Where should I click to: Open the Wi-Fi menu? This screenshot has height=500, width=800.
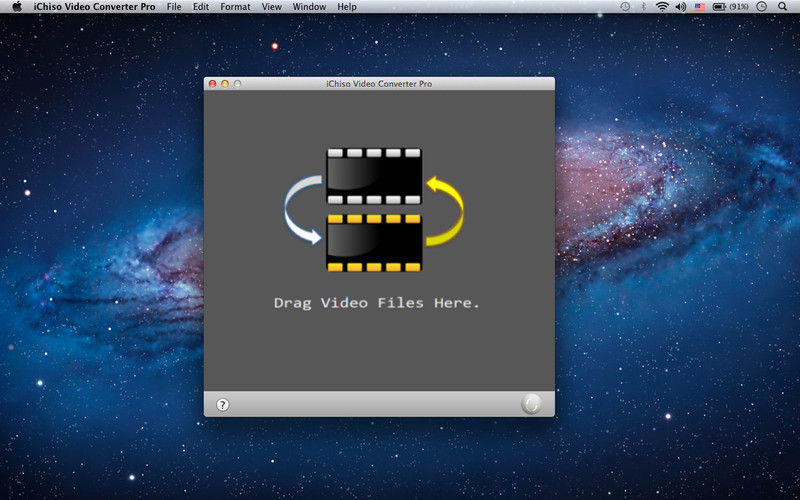pyautogui.click(x=662, y=7)
